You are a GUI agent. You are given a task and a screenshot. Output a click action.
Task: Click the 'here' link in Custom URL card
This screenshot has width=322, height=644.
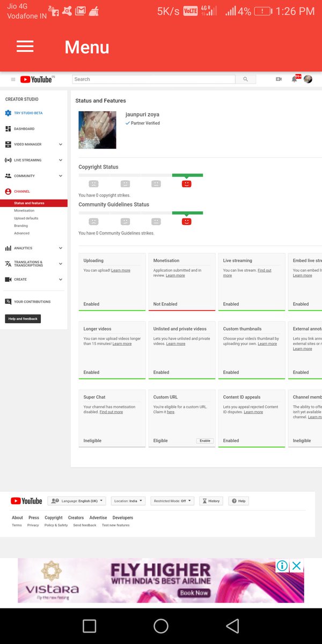coord(171,412)
